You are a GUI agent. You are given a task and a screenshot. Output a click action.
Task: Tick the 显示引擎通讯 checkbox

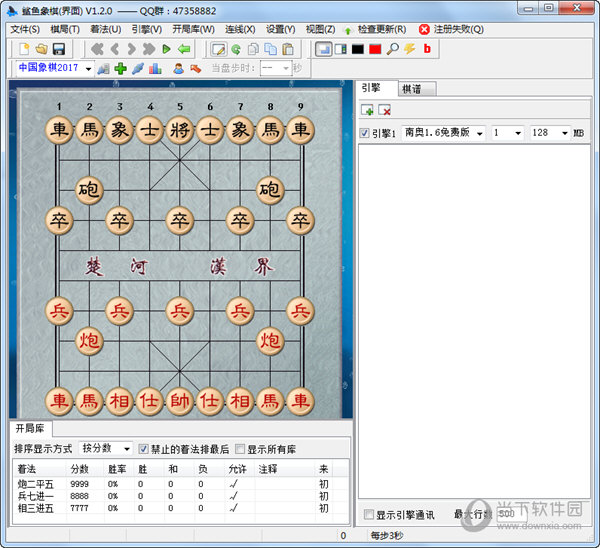click(368, 514)
